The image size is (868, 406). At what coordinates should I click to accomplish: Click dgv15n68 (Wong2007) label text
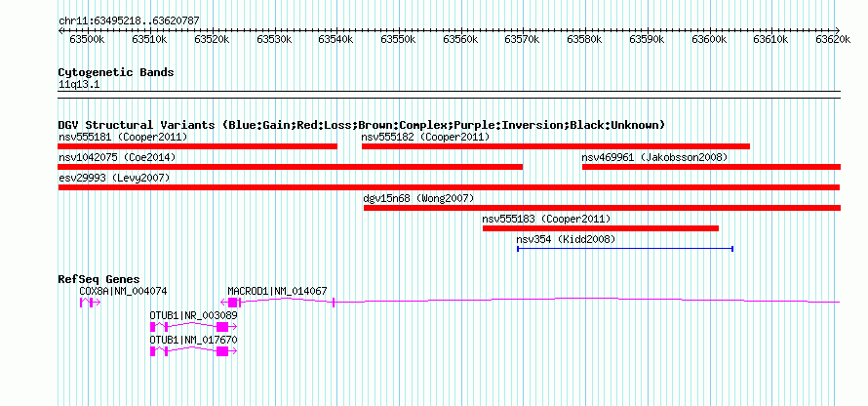(x=419, y=198)
